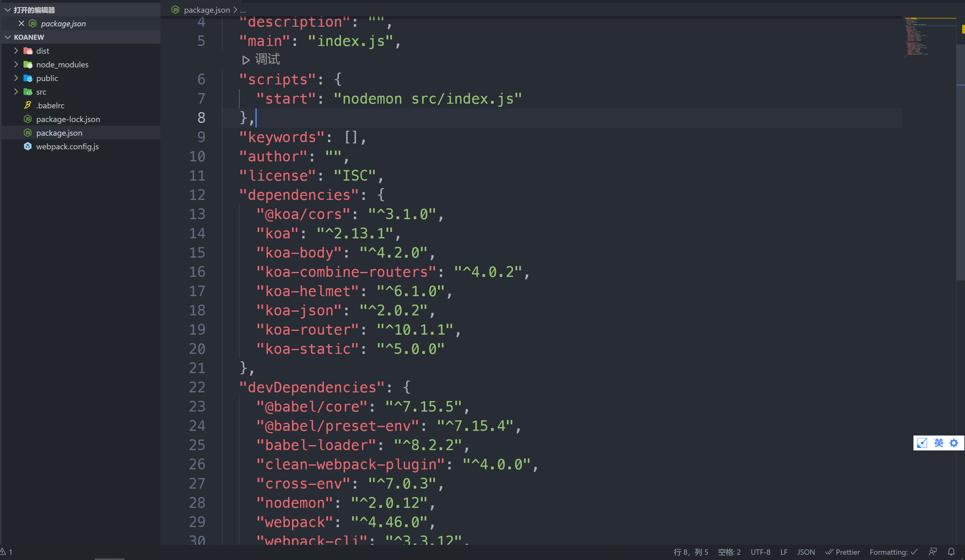Change line ending via LF status item
This screenshot has width=965, height=560.
[x=783, y=552]
